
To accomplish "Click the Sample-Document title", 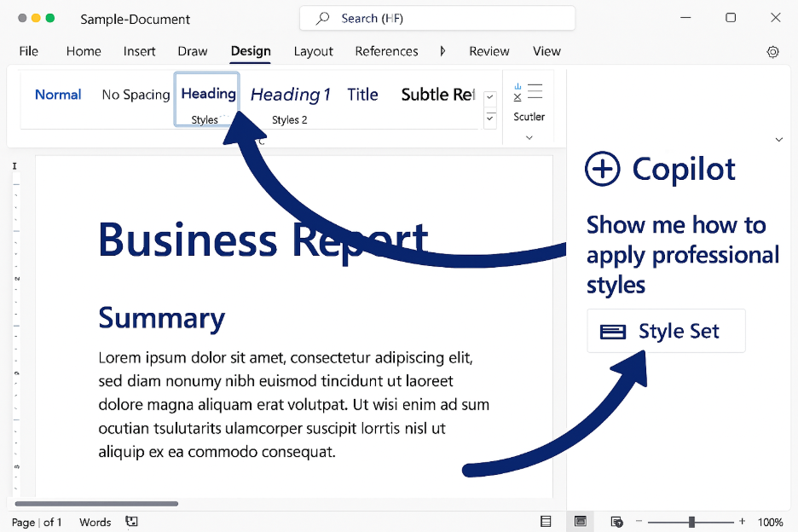I will [135, 20].
